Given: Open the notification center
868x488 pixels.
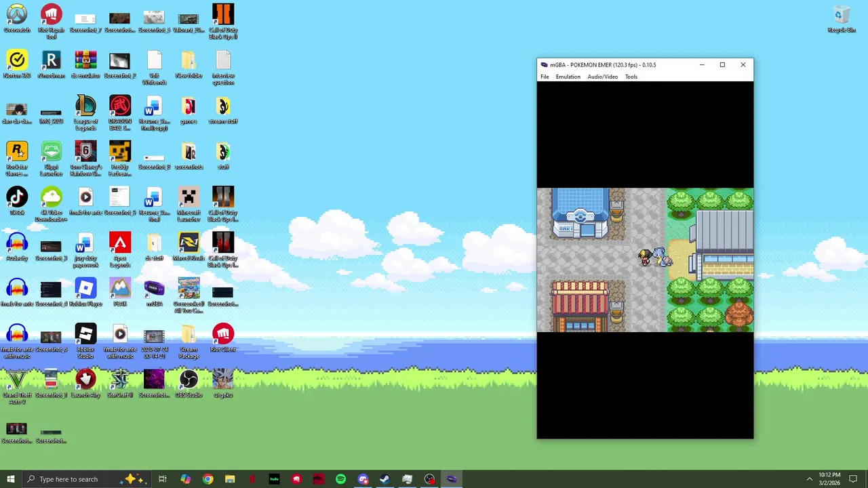Looking at the screenshot, I should [x=854, y=479].
